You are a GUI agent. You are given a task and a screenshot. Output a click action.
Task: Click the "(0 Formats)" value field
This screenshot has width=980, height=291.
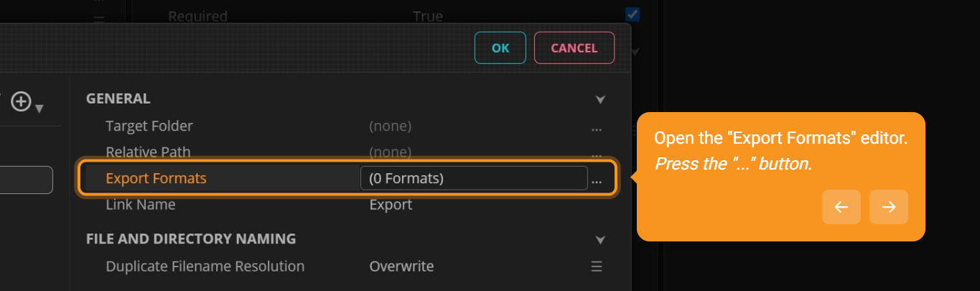(x=473, y=178)
